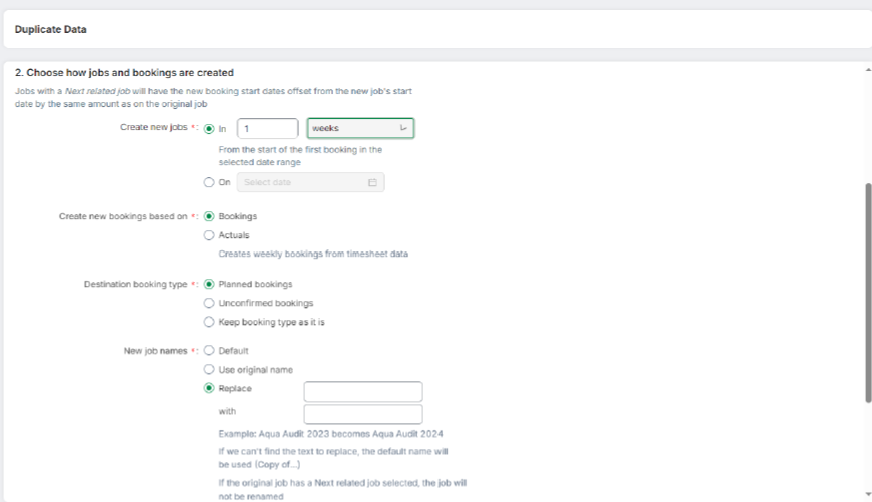Screen dimensions: 872x502
Task: Select the 'On' date radio option
Action: [x=209, y=182]
